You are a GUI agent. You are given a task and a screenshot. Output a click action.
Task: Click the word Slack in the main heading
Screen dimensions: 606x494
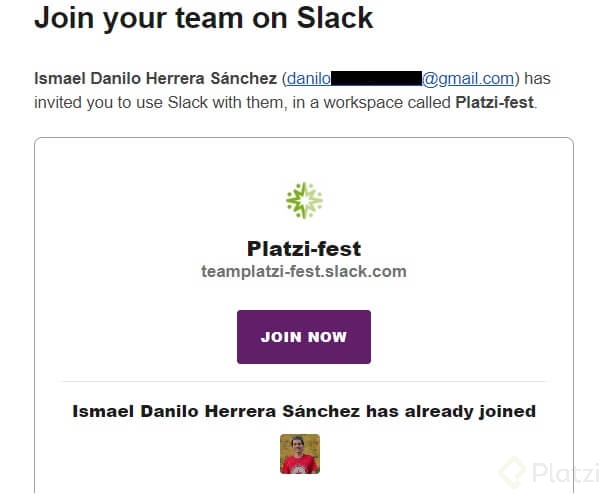coord(335,18)
